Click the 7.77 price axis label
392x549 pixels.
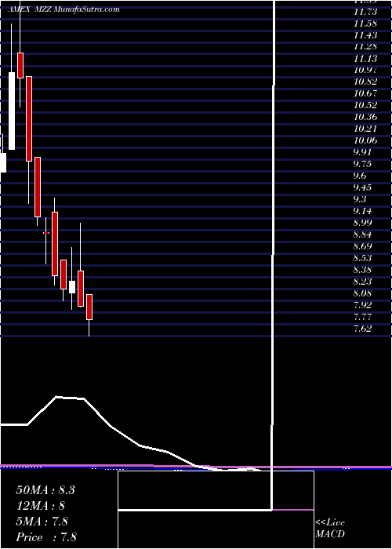[x=362, y=317]
